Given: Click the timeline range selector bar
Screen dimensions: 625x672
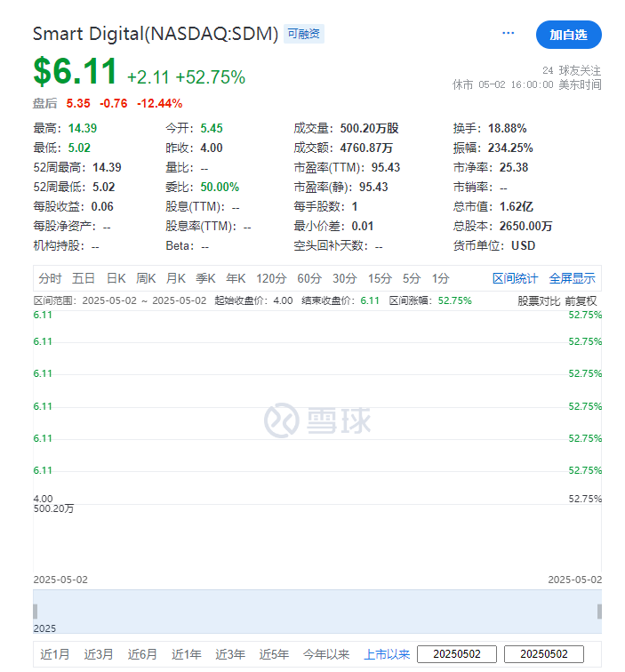Looking at the screenshot, I should click(317, 612).
